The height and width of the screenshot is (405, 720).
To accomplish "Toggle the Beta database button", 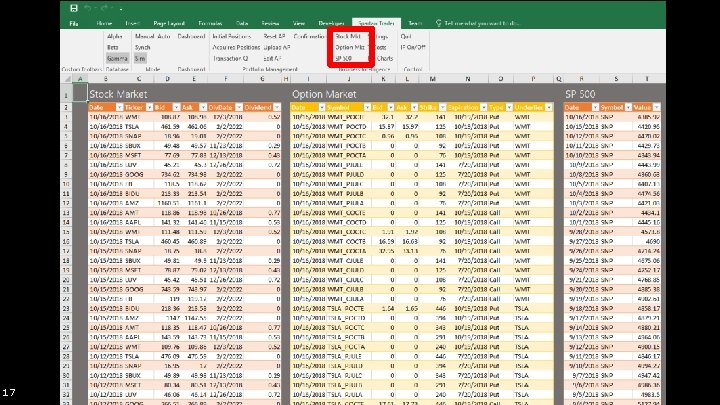I will pos(113,47).
